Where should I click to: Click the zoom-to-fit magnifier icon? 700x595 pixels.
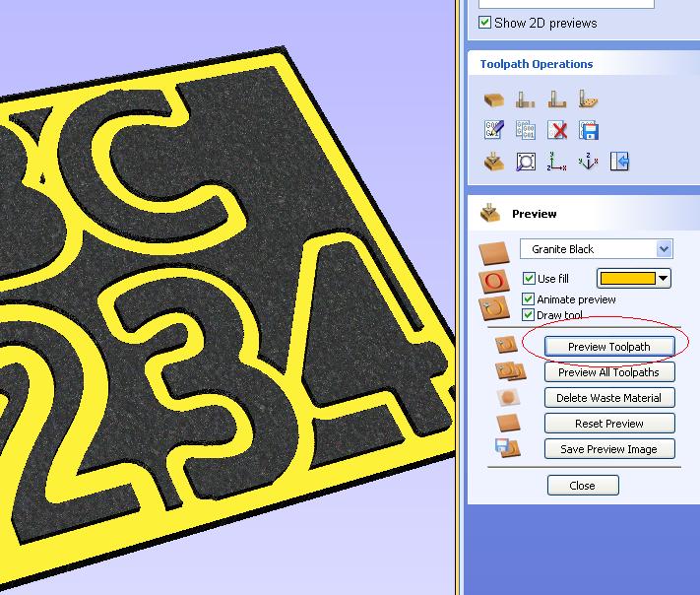526,161
